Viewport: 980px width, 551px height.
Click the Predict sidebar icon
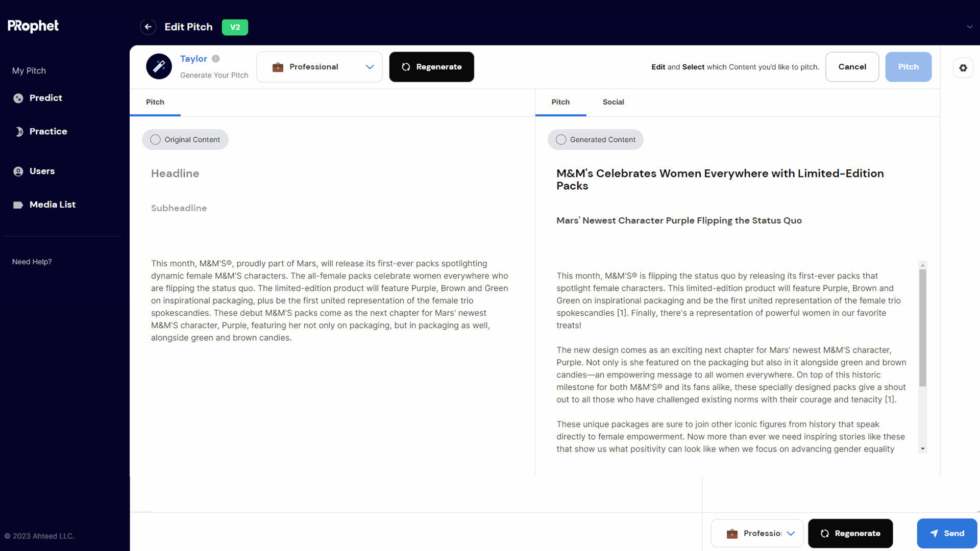[18, 98]
